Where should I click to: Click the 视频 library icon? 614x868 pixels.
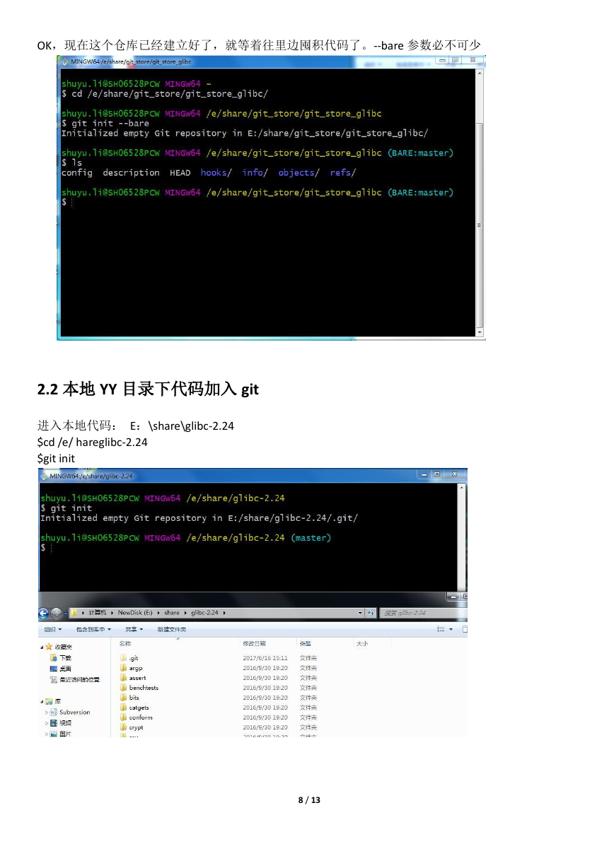click(54, 723)
